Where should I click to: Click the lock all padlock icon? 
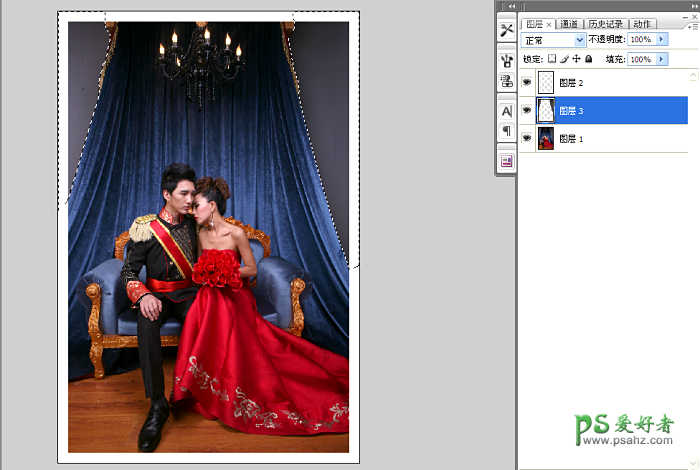588,60
